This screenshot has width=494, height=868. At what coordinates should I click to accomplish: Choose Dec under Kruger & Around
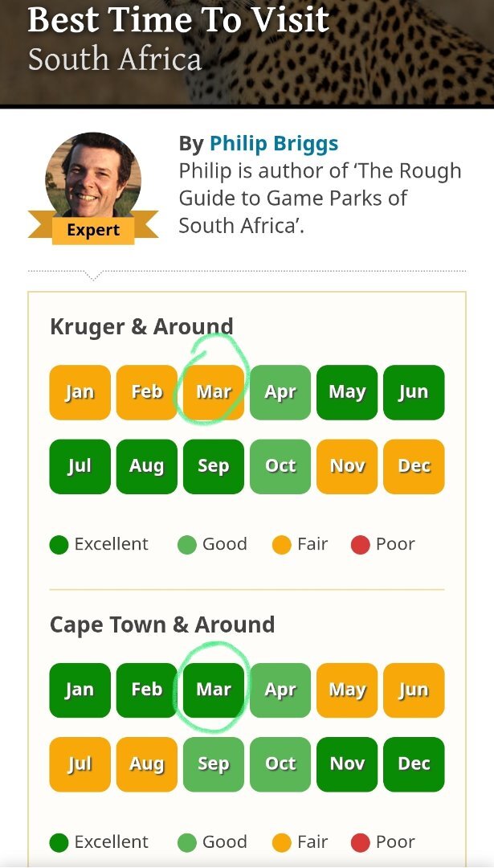(x=414, y=466)
